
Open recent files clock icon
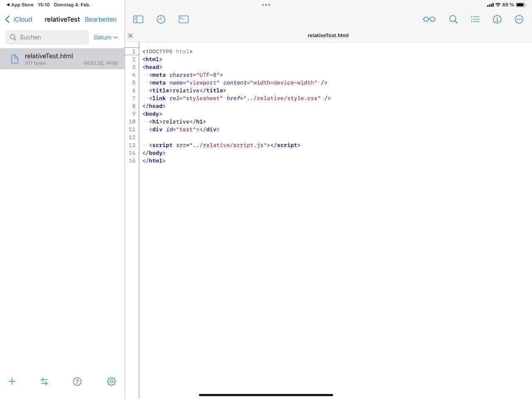pyautogui.click(x=161, y=19)
